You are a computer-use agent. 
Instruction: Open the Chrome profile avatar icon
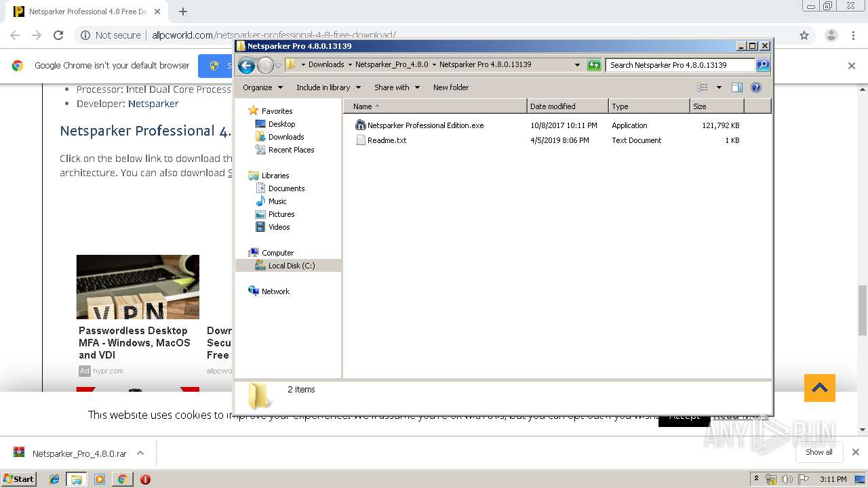[831, 35]
